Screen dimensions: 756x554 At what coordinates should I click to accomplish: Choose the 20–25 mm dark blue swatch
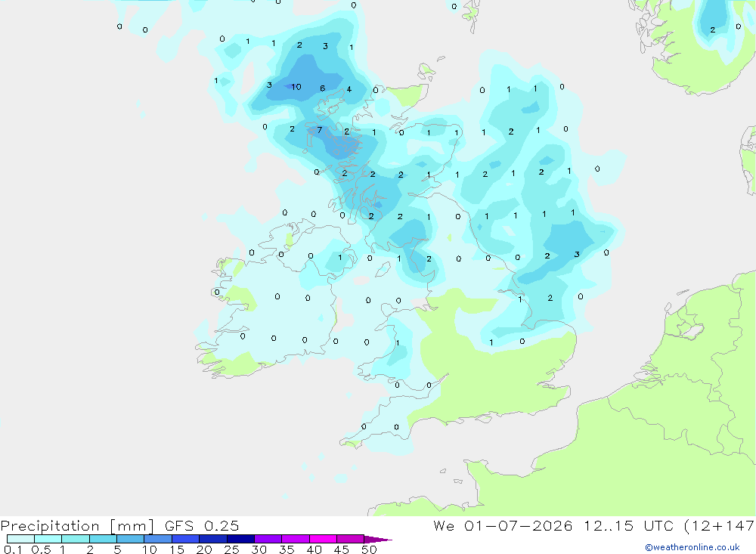click(x=213, y=539)
